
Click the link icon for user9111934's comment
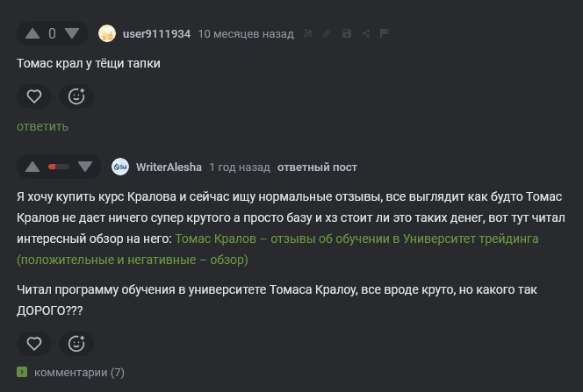[x=327, y=34]
